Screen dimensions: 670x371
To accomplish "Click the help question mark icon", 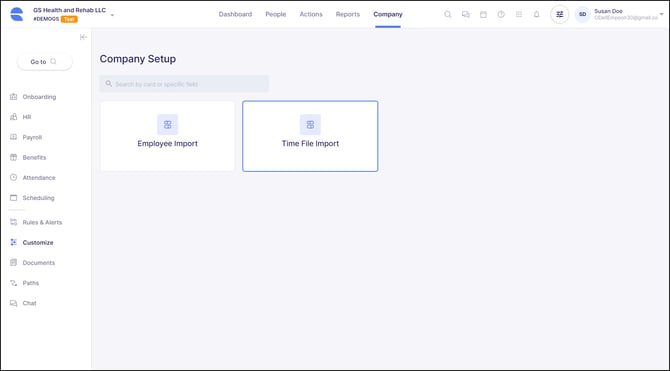I will click(501, 14).
